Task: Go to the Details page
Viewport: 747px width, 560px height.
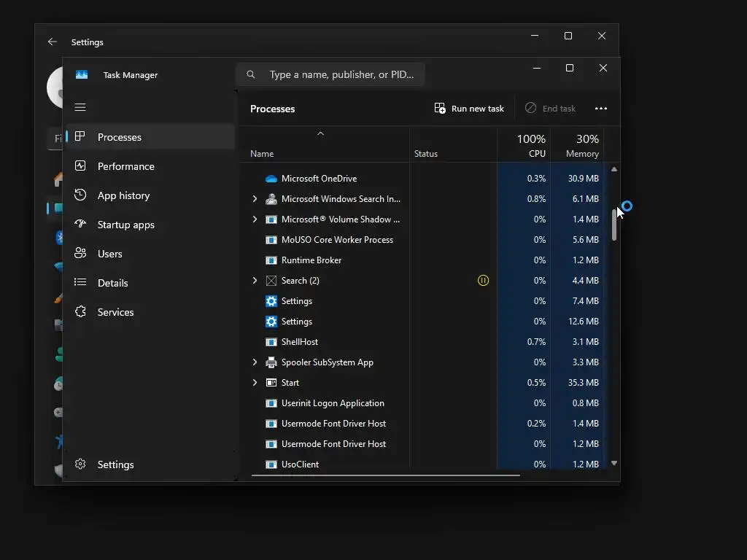Action: point(150,283)
